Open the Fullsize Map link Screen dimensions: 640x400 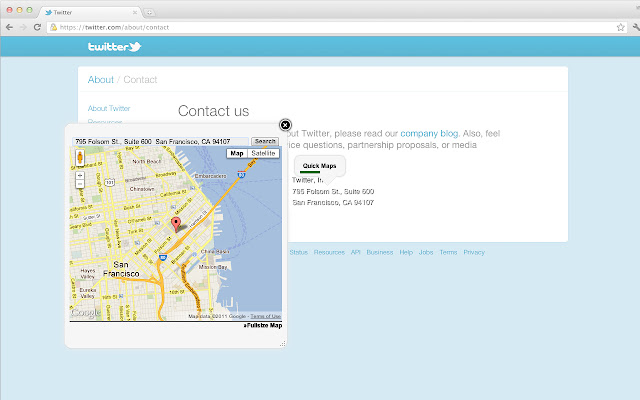tap(262, 325)
